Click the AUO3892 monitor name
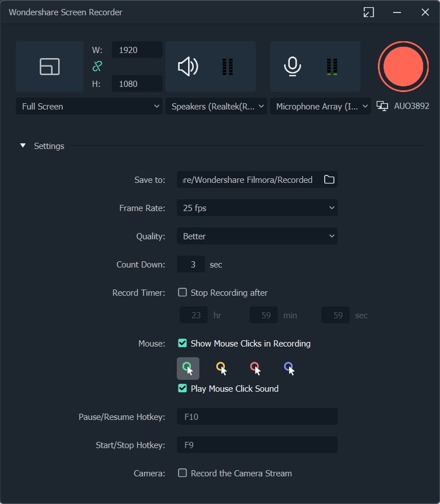Image resolution: width=440 pixels, height=504 pixels. 411,106
